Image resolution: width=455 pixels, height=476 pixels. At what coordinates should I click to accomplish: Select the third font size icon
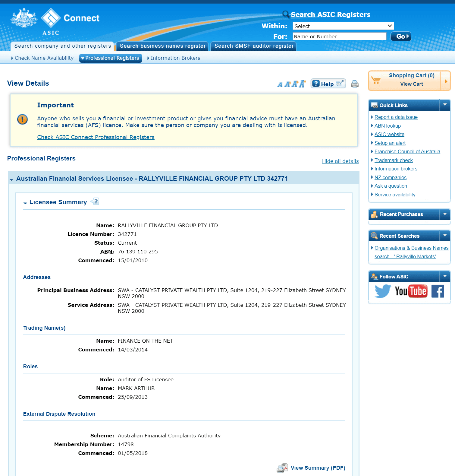(x=295, y=84)
